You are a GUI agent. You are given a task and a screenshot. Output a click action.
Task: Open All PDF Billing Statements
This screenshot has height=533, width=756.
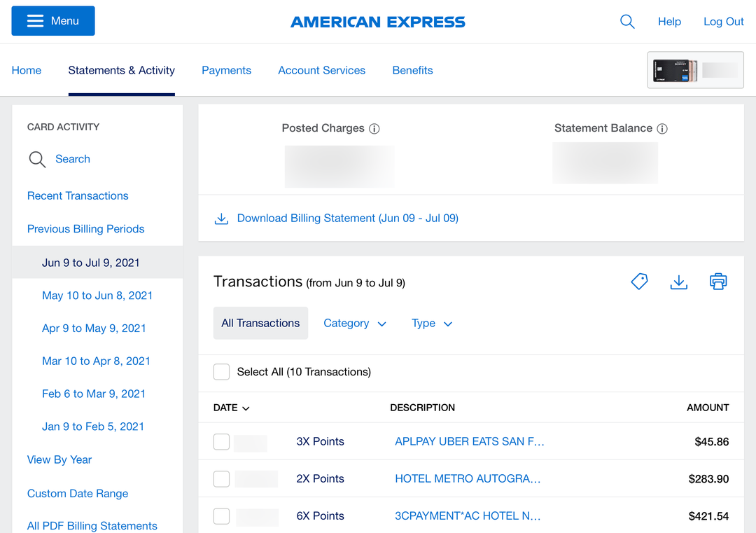[92, 525]
